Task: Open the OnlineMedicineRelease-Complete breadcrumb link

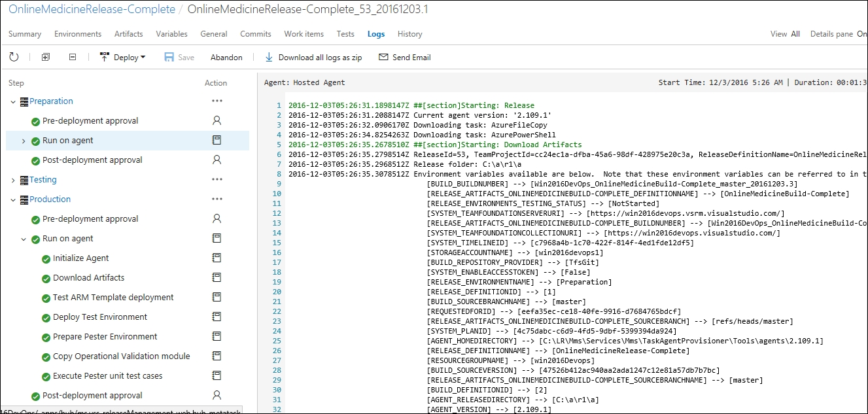Action: [92, 10]
